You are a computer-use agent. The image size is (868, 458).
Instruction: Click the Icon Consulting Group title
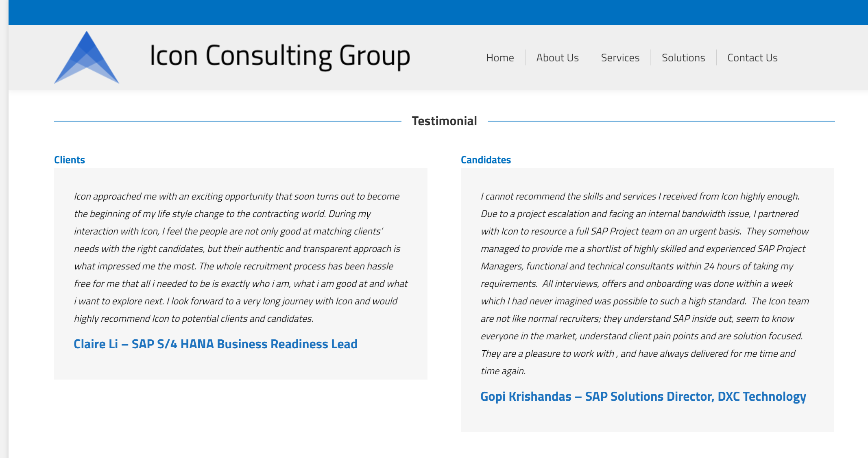[280, 56]
